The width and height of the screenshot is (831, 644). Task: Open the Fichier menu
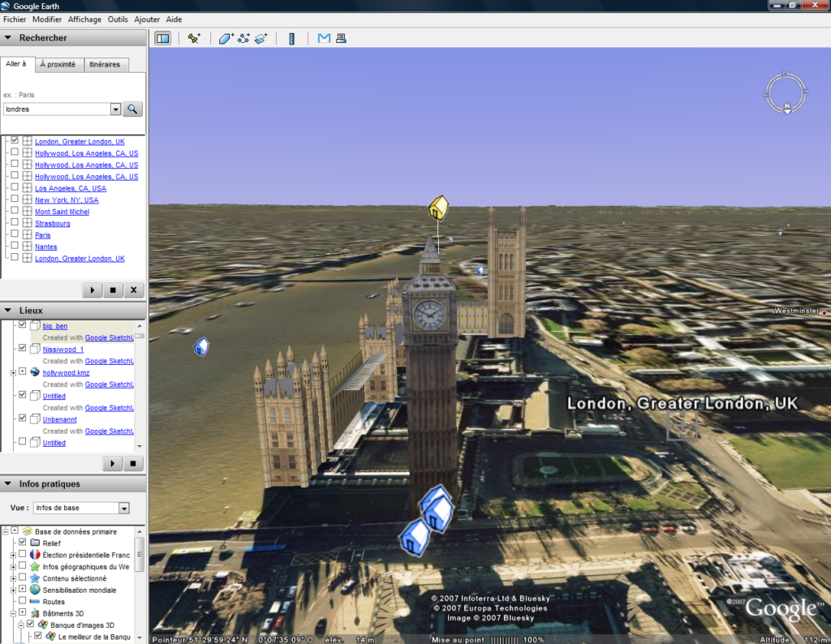pyautogui.click(x=15, y=19)
